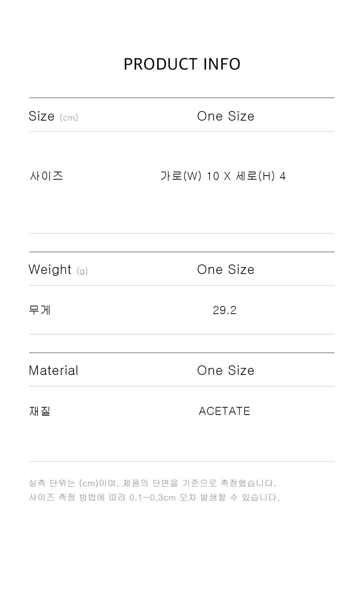Click the PRODUCT INFO heading
Viewport: 364px width, 600px height.
click(x=182, y=64)
